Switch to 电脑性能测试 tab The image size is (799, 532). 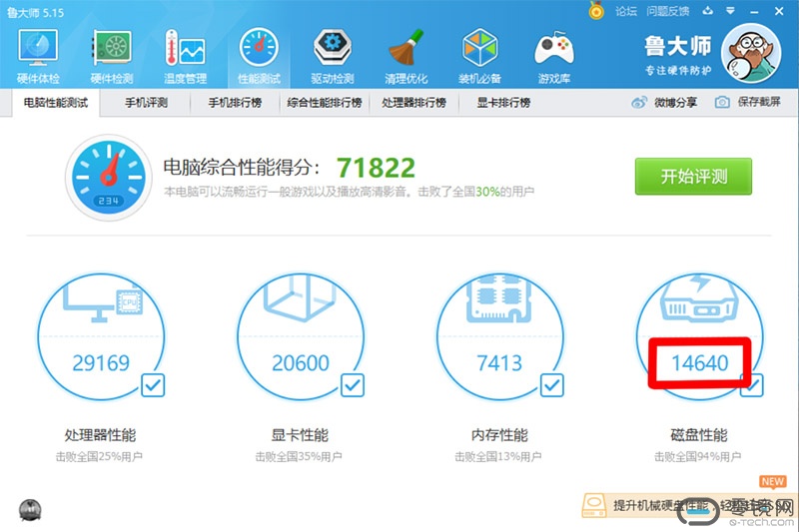56,103
